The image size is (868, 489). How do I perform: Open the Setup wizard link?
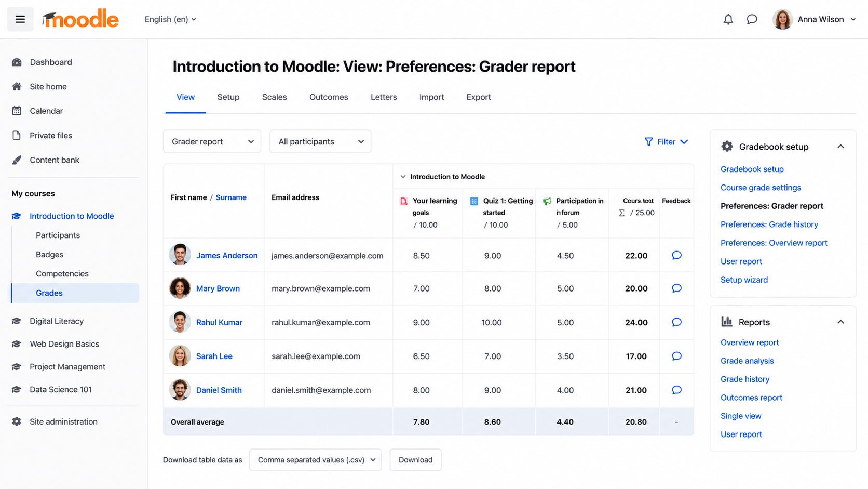click(744, 280)
